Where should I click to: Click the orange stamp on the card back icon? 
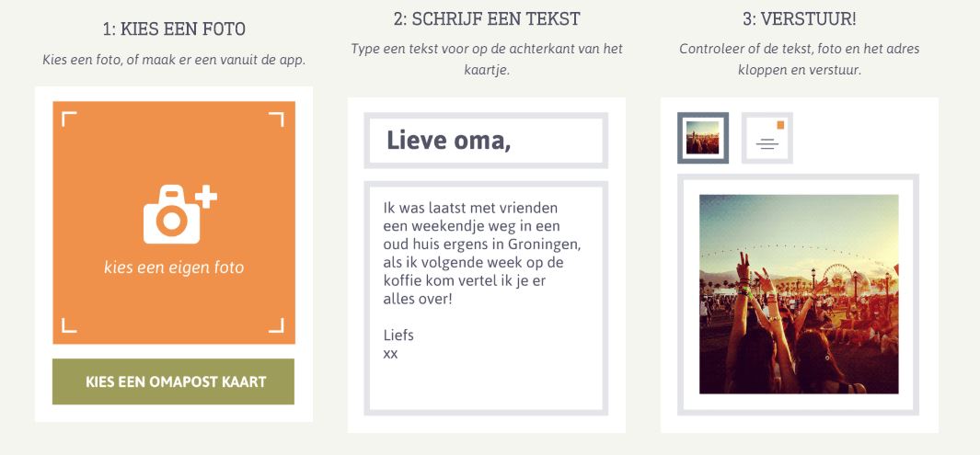pyautogui.click(x=780, y=125)
